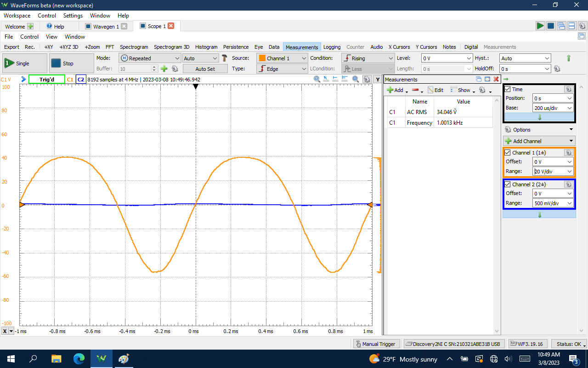
Task: Expand the Options section
Action: point(571,130)
